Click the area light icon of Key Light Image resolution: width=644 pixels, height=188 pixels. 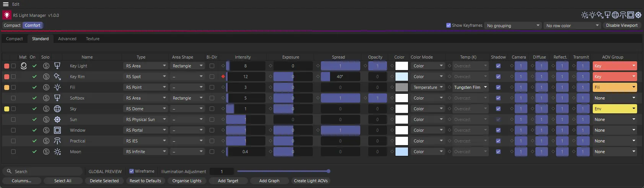57,66
